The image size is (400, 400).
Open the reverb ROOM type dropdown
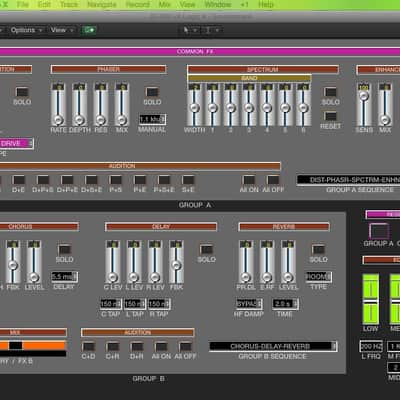click(319, 277)
